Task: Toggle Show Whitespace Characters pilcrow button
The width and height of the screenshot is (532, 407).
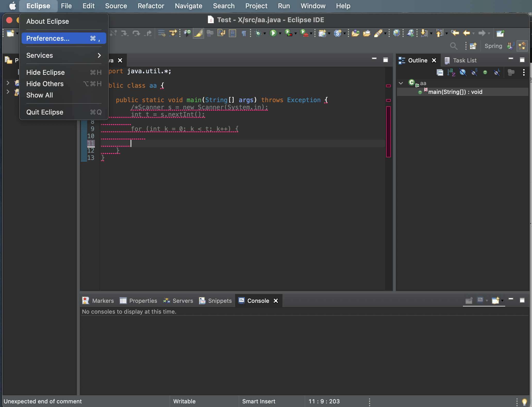Action: pos(244,33)
